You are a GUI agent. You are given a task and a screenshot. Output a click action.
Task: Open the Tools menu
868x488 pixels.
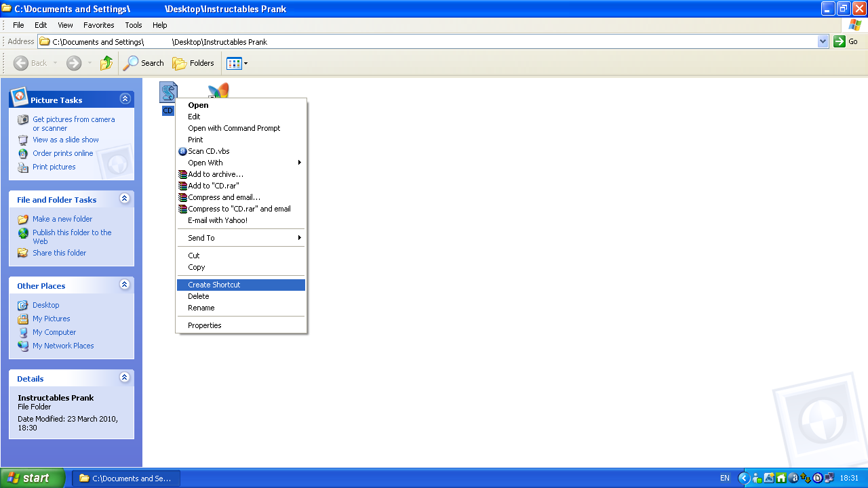click(x=133, y=25)
